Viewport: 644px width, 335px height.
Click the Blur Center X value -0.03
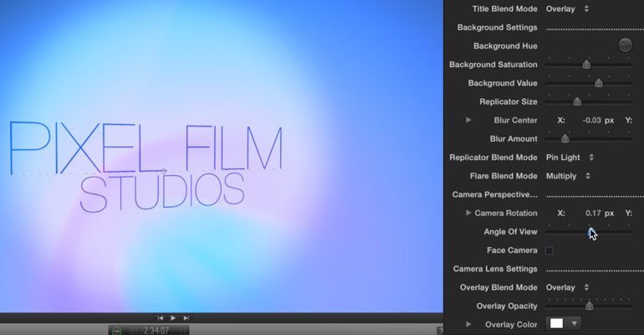[x=592, y=120]
